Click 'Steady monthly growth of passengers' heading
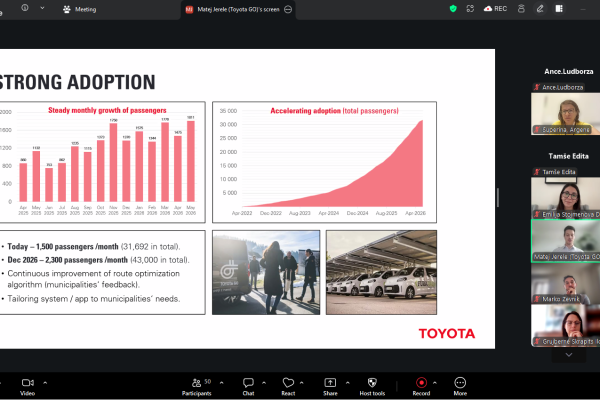This screenshot has height=400, width=600. (107, 110)
